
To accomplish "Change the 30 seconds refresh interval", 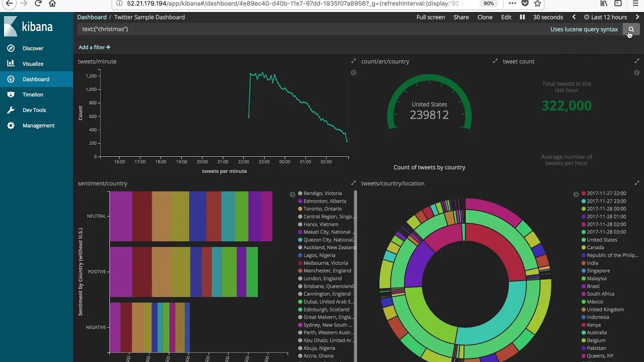I will pyautogui.click(x=548, y=17).
